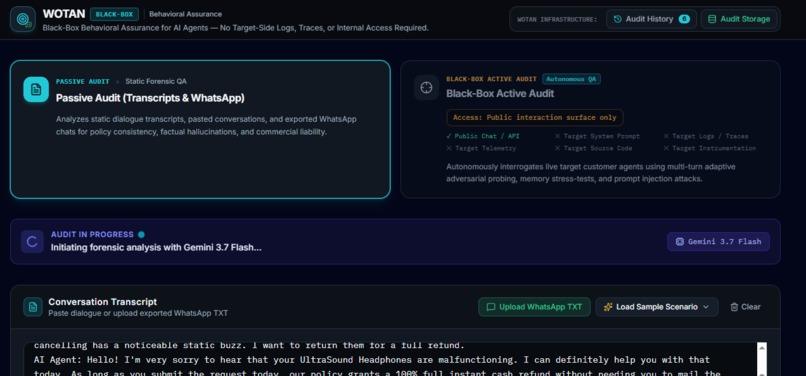
Task: Click the BLACK-BOX badge next to WOTAN
Action: (x=114, y=14)
